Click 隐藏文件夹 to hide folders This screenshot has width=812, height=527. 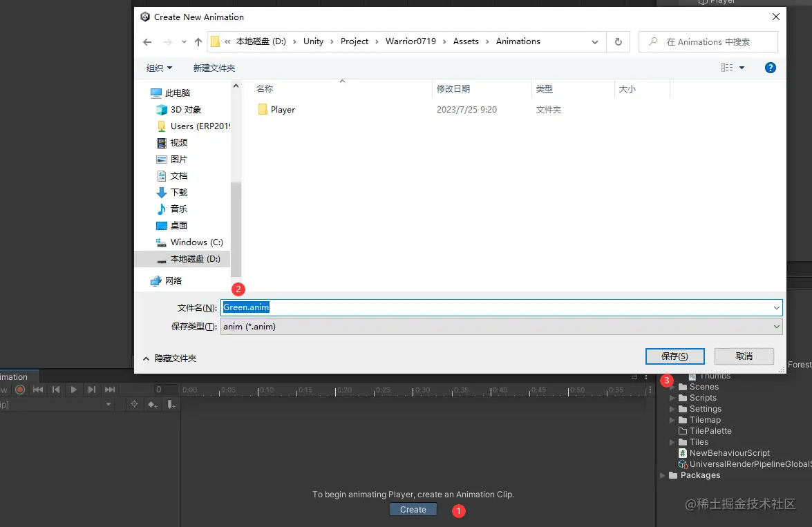[x=170, y=358]
